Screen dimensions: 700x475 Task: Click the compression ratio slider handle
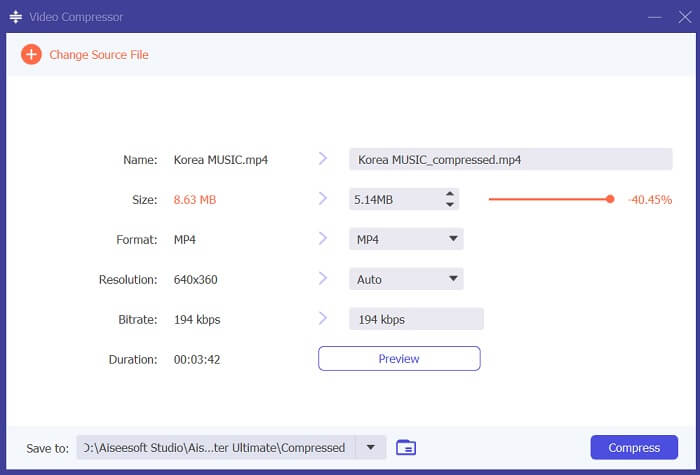tap(610, 199)
